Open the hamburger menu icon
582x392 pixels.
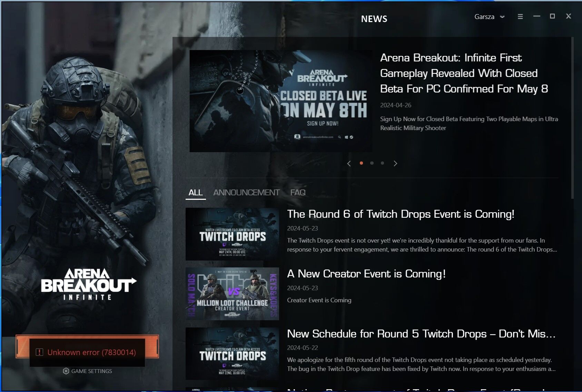520,17
